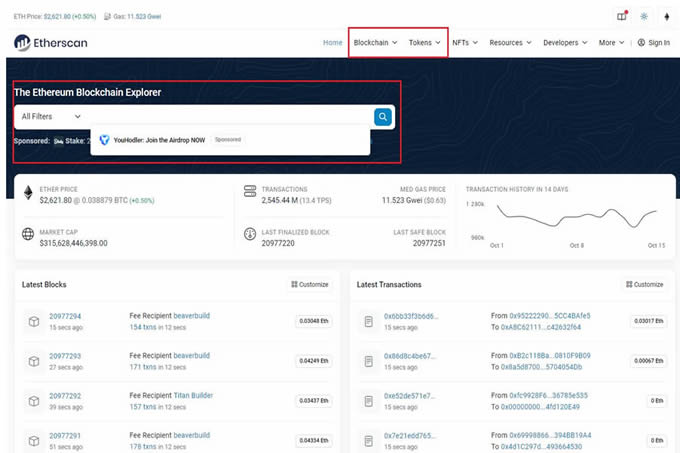Open block 20977293 link

click(x=65, y=356)
